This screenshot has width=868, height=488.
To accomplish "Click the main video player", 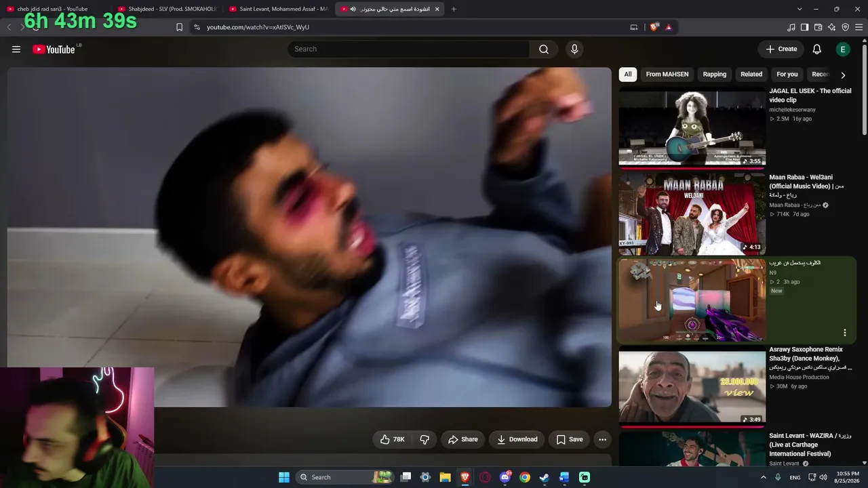I will click(x=309, y=237).
